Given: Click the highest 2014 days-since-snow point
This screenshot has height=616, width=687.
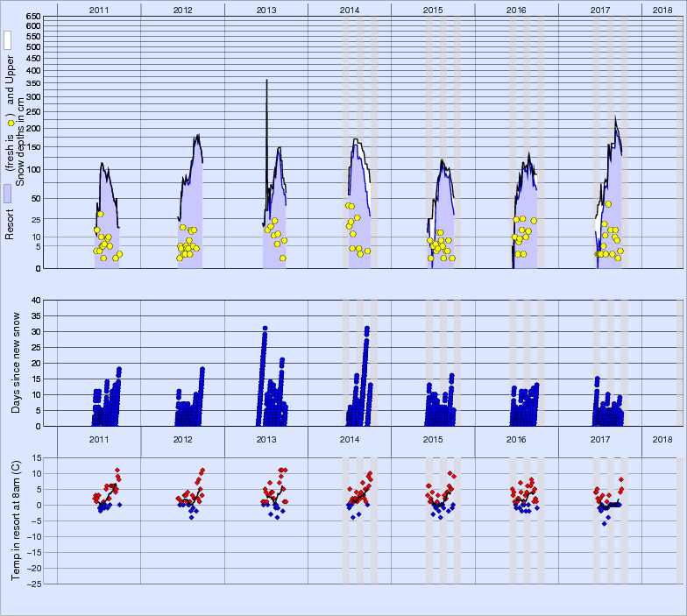Looking at the screenshot, I should pyautogui.click(x=366, y=328).
